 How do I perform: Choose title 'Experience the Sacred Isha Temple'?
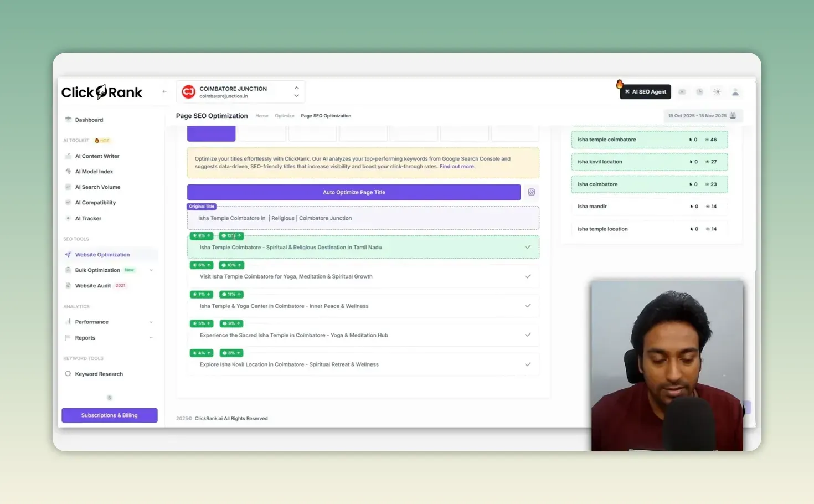tap(363, 335)
